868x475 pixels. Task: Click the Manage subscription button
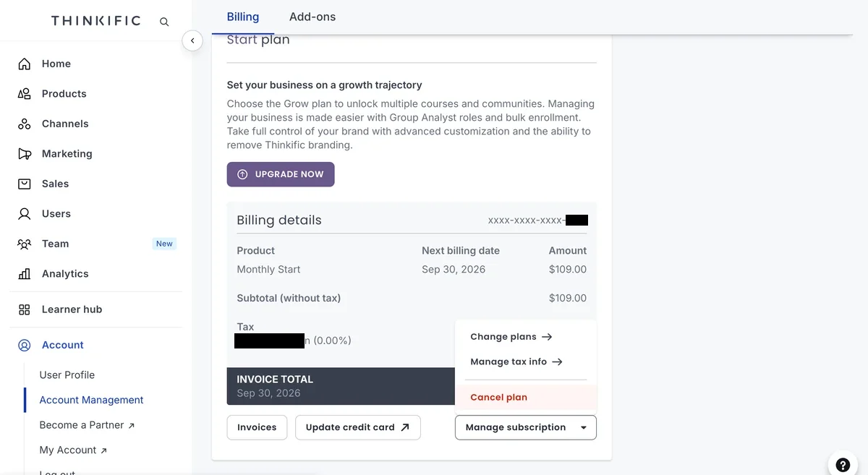pyautogui.click(x=526, y=427)
